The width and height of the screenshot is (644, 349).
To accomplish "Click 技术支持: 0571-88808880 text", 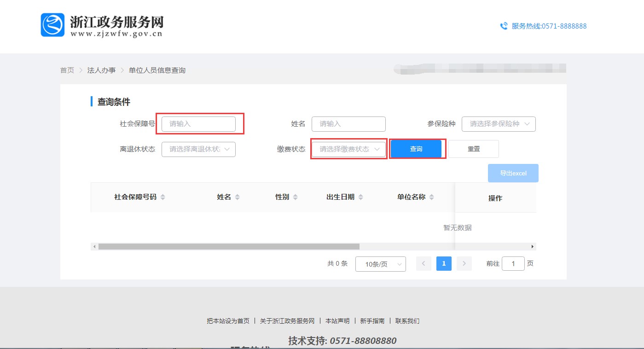I will (342, 341).
